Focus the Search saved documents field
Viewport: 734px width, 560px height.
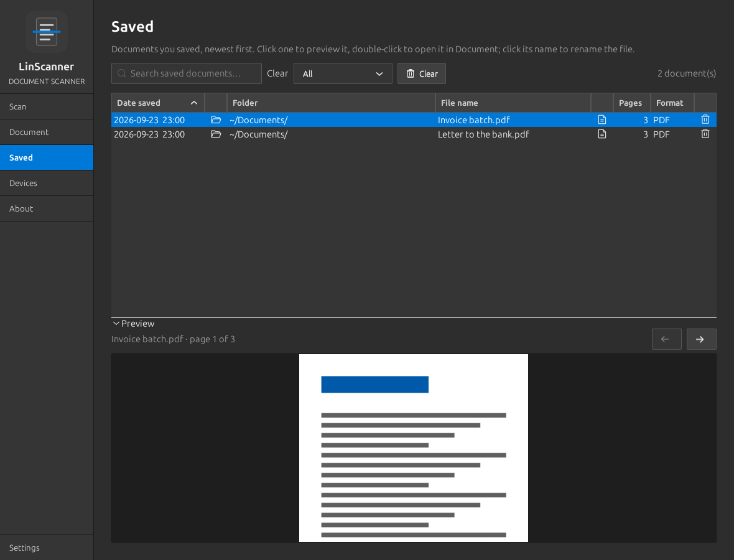pos(187,73)
